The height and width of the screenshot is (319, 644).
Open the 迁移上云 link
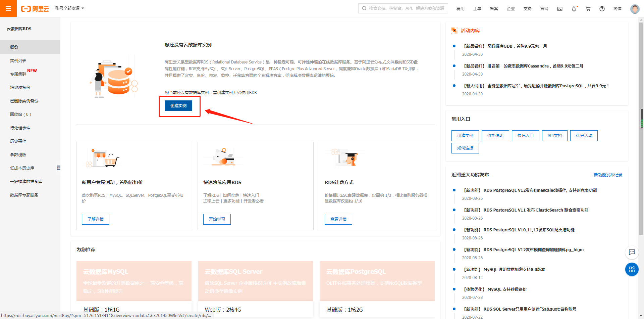(x=211, y=201)
